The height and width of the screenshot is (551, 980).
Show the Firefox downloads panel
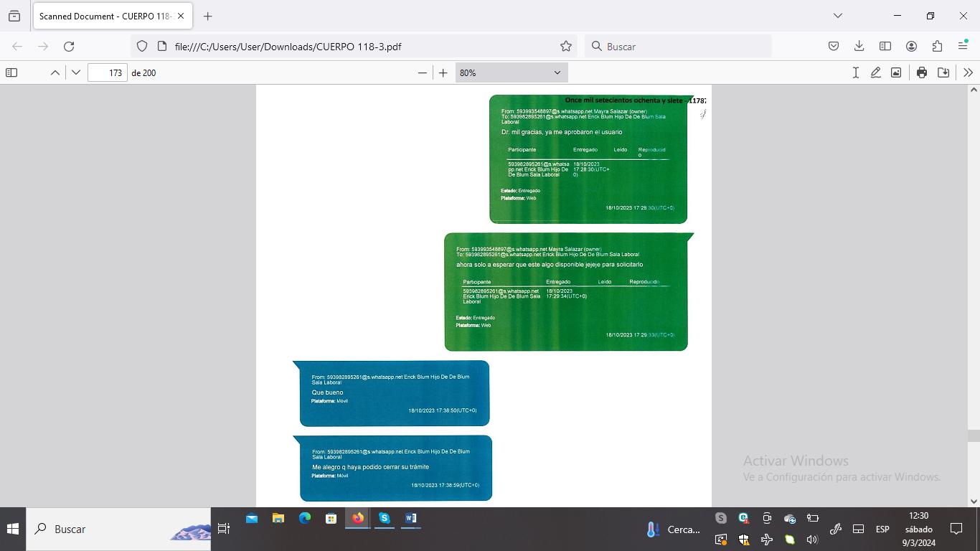[x=859, y=46]
